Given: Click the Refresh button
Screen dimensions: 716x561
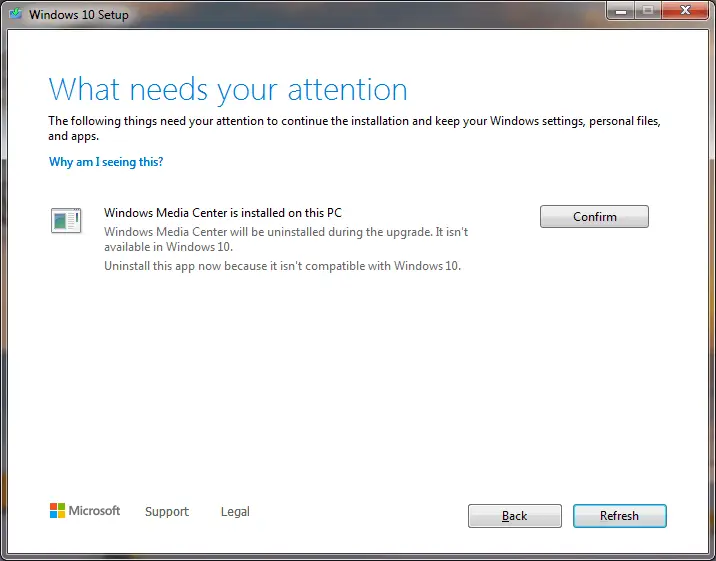Looking at the screenshot, I should pos(620,516).
